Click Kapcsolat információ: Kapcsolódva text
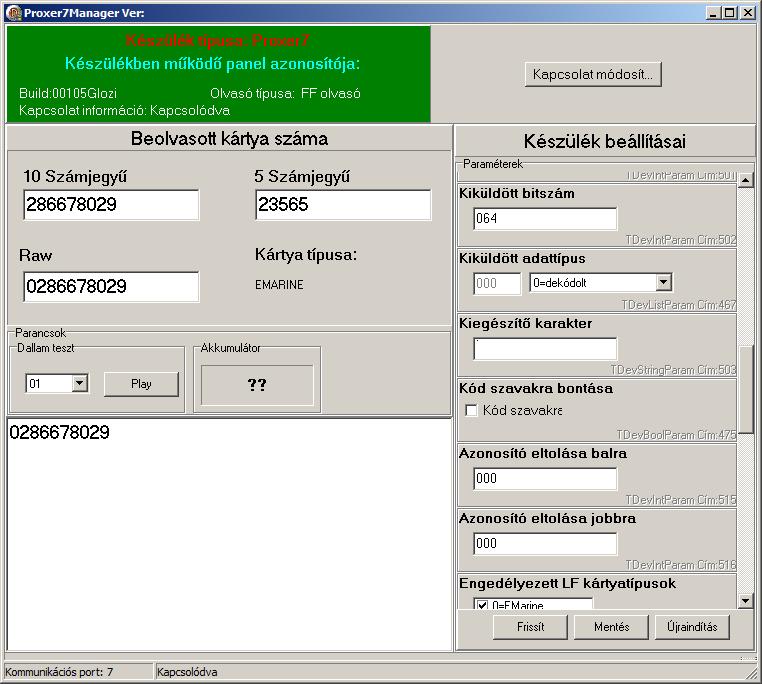Viewport: 762px width, 684px height. tap(124, 110)
